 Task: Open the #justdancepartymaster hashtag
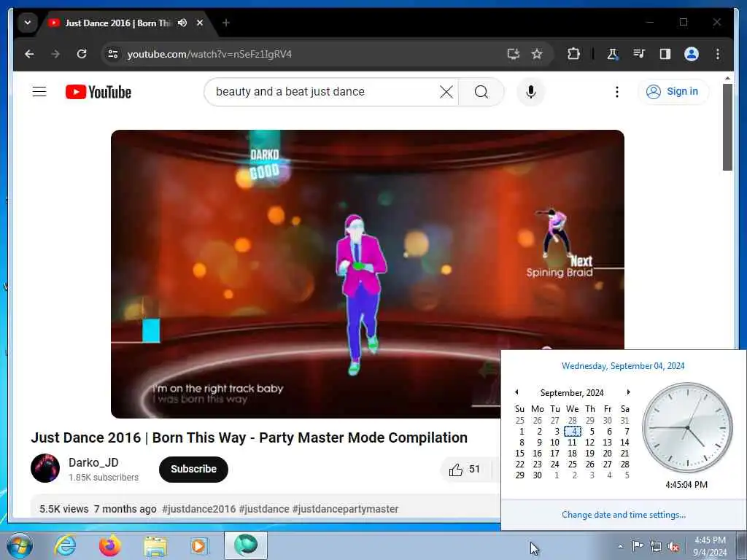pyautogui.click(x=345, y=509)
